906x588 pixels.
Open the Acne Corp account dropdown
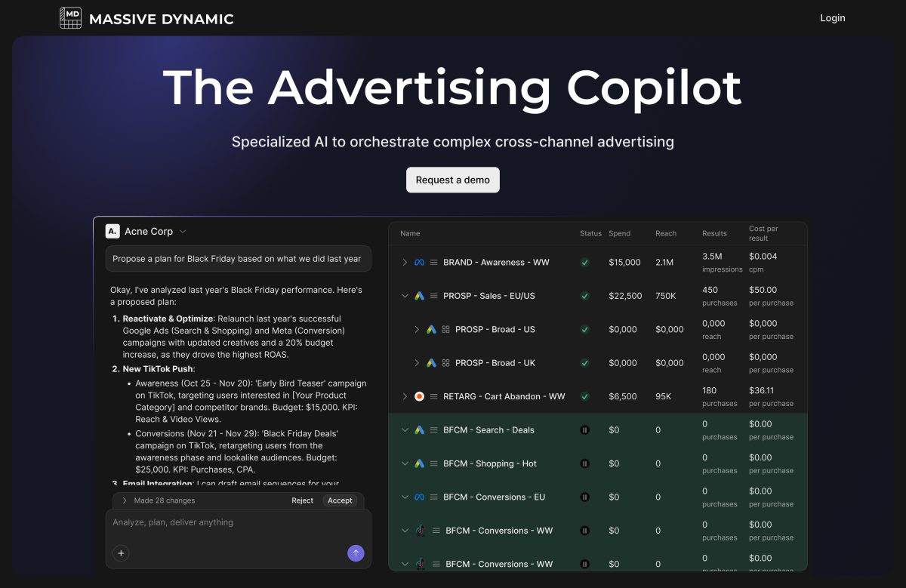[x=183, y=232]
